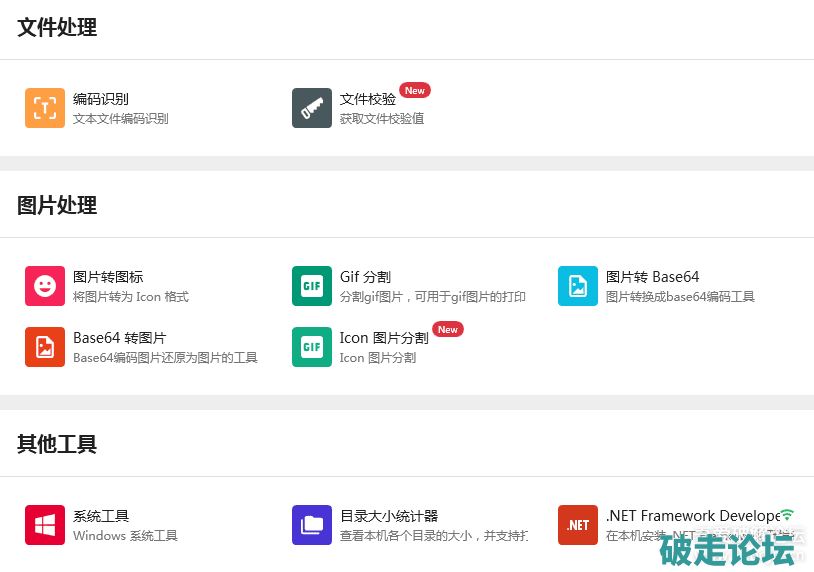Click the Icon 图片分割 GIF icon

point(312,347)
